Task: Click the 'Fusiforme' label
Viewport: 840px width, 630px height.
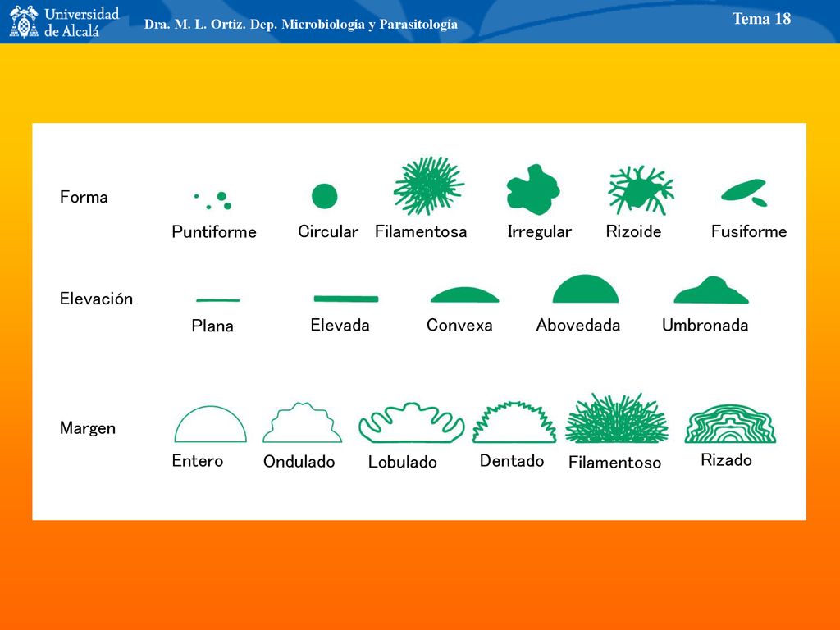Action: 749,231
